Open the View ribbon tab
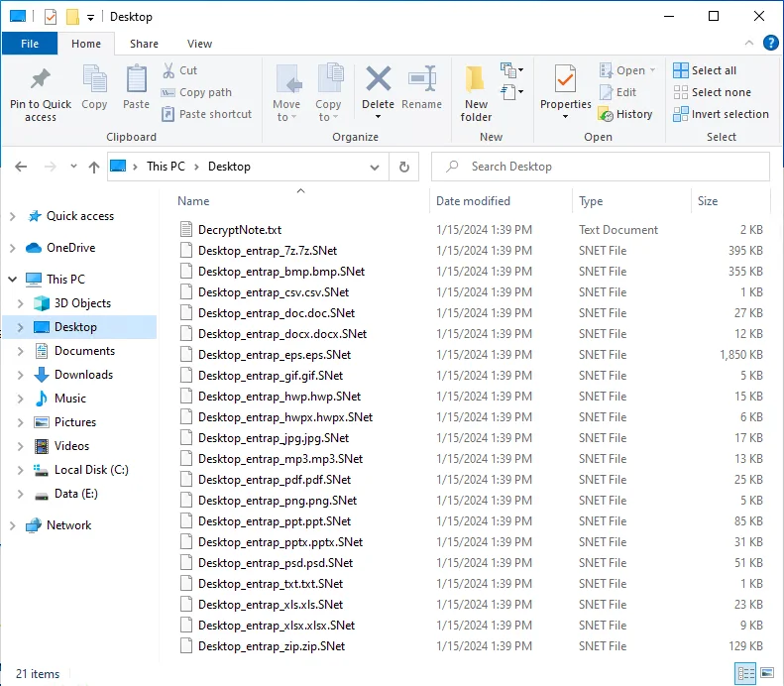This screenshot has width=784, height=686. [x=199, y=44]
